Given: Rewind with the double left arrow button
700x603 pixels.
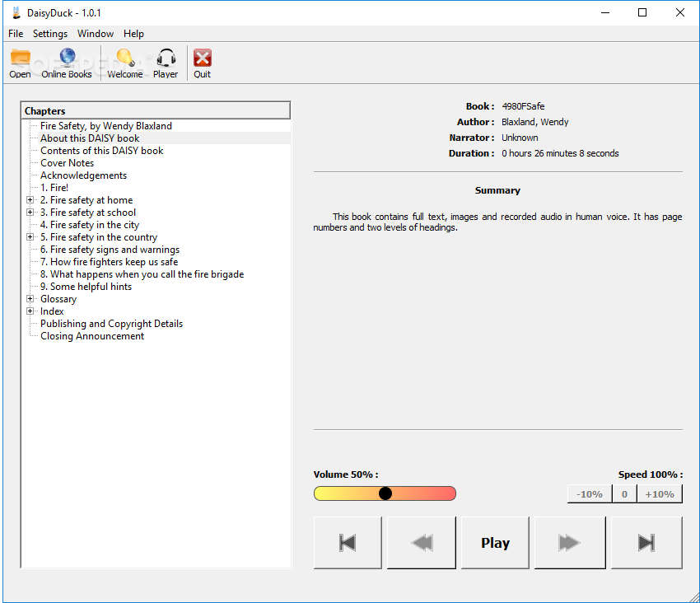Looking at the screenshot, I should (422, 543).
